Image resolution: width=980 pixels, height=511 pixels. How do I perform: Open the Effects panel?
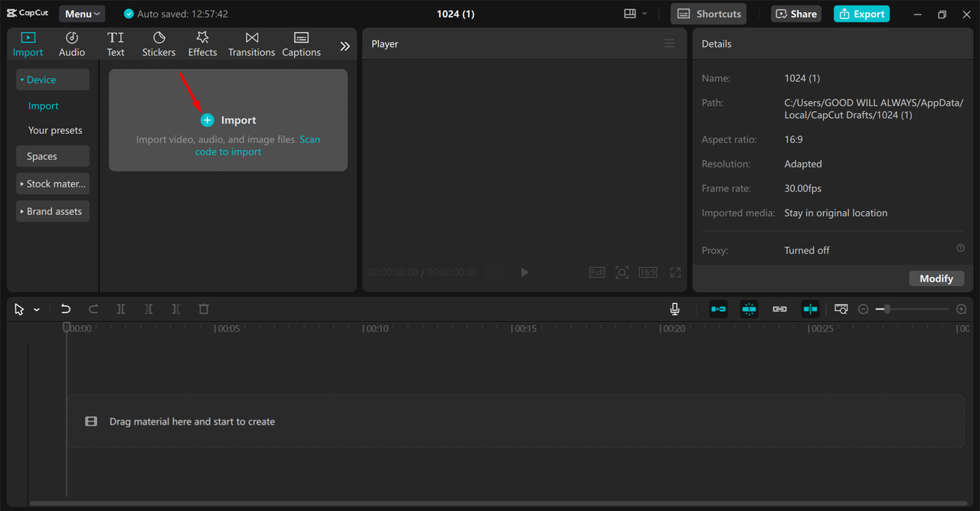[x=202, y=44]
